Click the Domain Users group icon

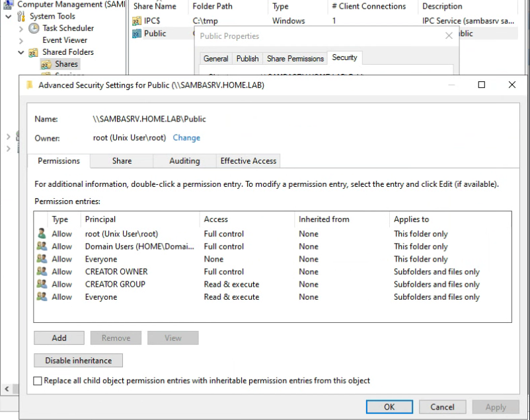pyautogui.click(x=42, y=246)
